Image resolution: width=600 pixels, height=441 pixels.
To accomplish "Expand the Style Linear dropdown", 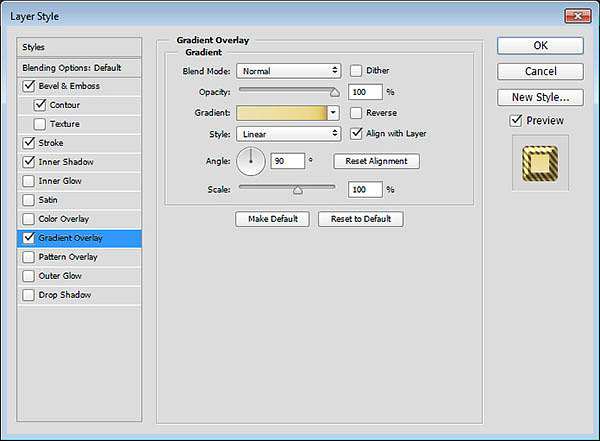I will (x=289, y=133).
